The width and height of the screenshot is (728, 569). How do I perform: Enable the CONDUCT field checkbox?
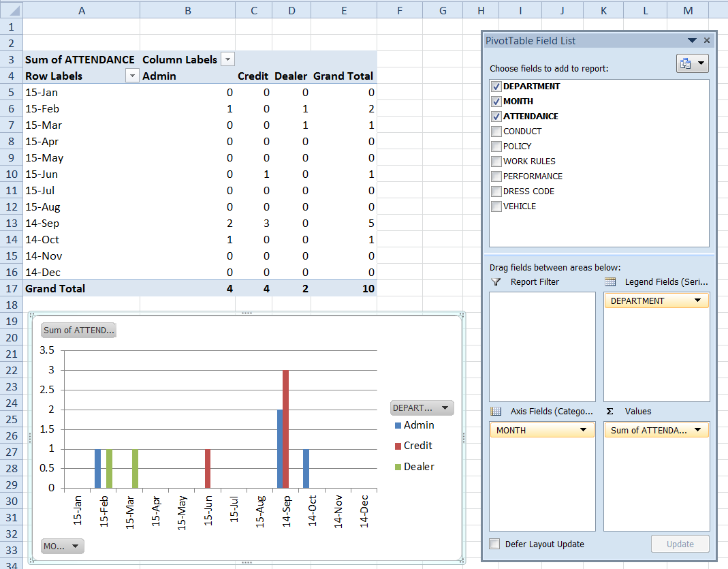[496, 132]
